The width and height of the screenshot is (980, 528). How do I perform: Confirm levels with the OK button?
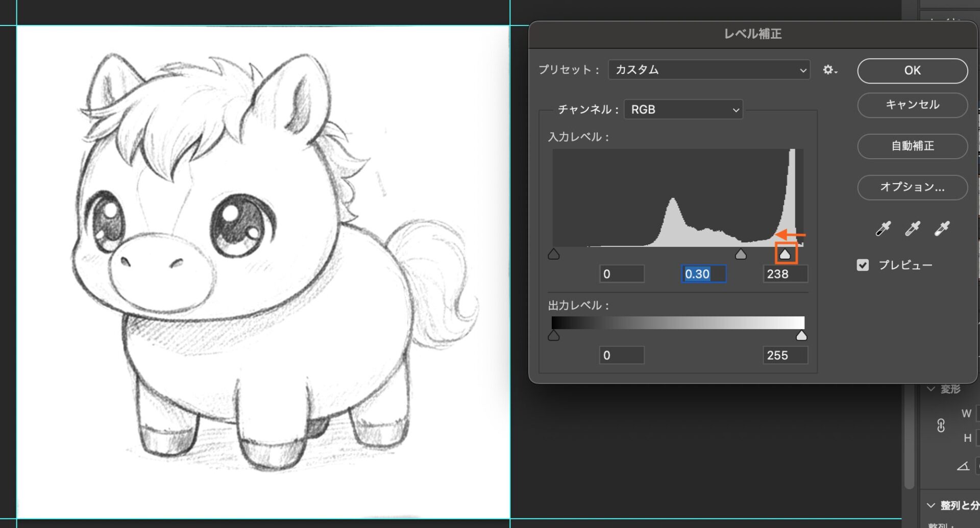(912, 70)
